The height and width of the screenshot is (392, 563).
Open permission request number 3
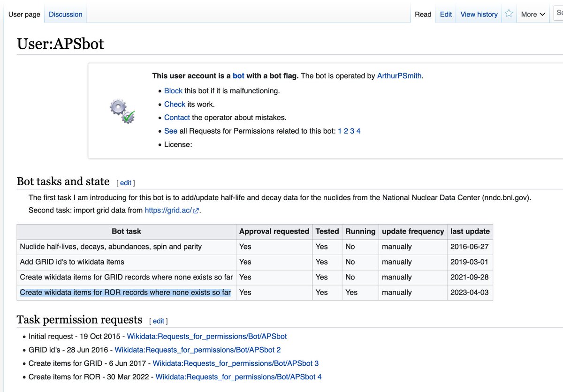tap(352, 131)
